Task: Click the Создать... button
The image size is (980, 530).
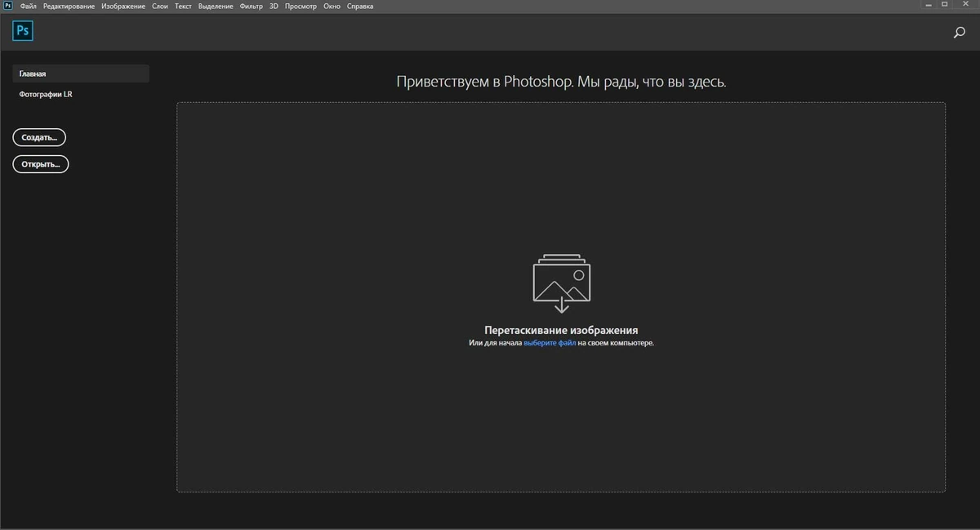Action: [x=39, y=137]
